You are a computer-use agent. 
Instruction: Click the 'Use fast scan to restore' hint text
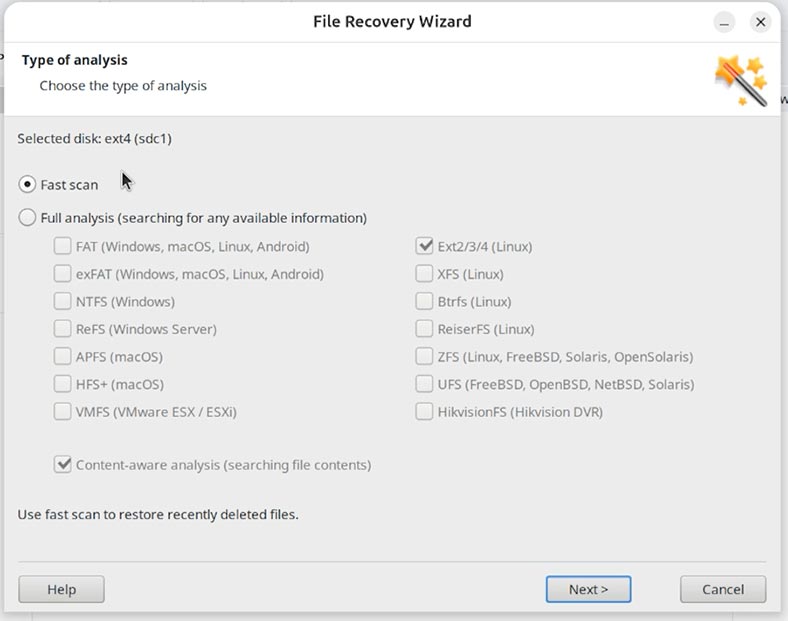click(x=158, y=514)
